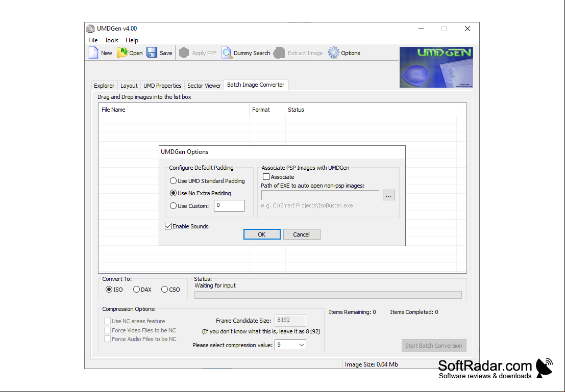Click the batch conversion progress bar
The image size is (565, 392).
click(328, 295)
